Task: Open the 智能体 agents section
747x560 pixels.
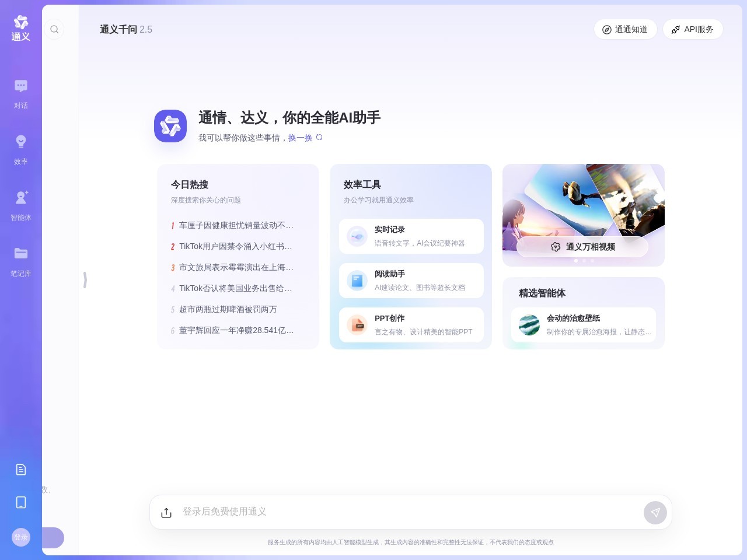Action: [x=21, y=206]
